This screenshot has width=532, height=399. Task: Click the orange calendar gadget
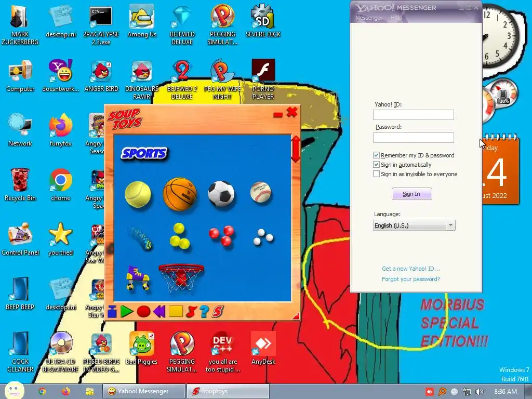(x=501, y=170)
